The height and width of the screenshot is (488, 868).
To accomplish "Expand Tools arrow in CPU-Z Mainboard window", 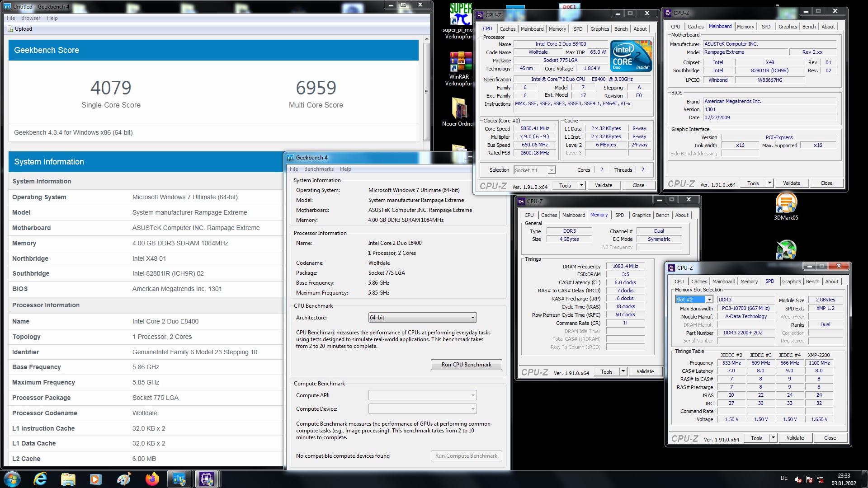I will click(x=769, y=183).
